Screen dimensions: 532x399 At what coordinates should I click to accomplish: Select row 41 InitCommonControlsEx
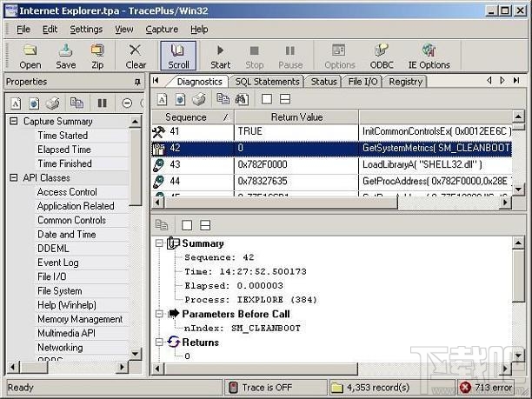pos(331,131)
